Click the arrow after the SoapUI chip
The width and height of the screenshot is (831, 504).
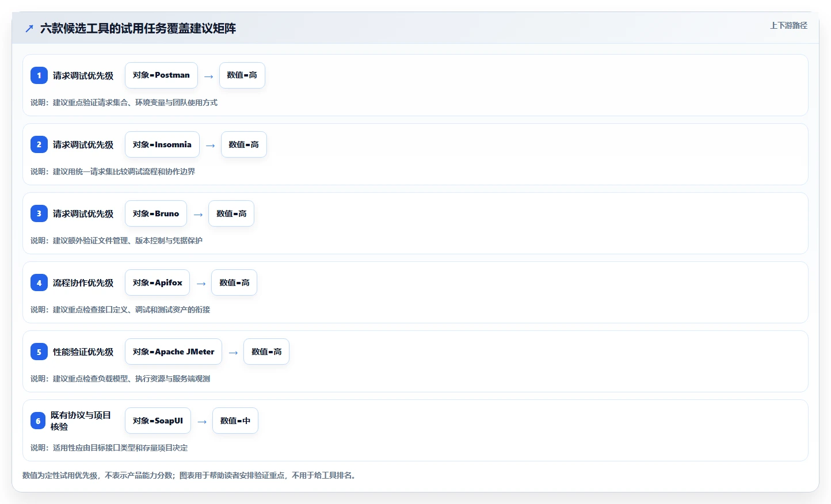pyautogui.click(x=202, y=422)
